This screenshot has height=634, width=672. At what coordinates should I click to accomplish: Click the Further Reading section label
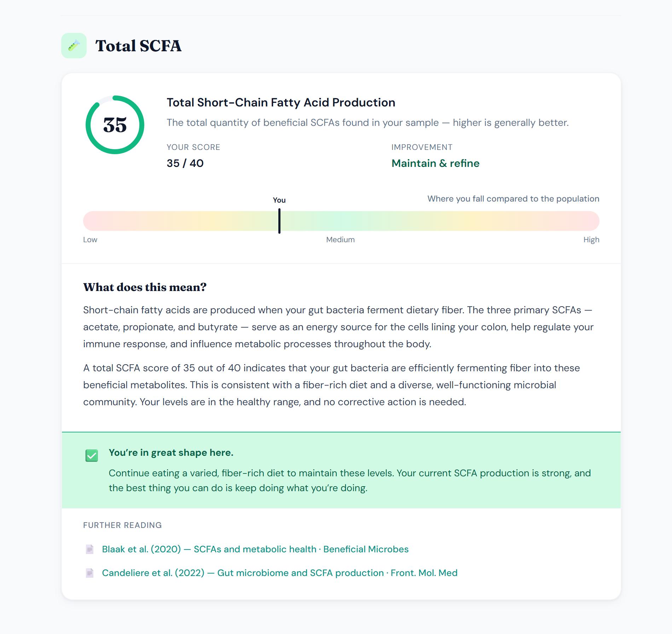pos(122,525)
